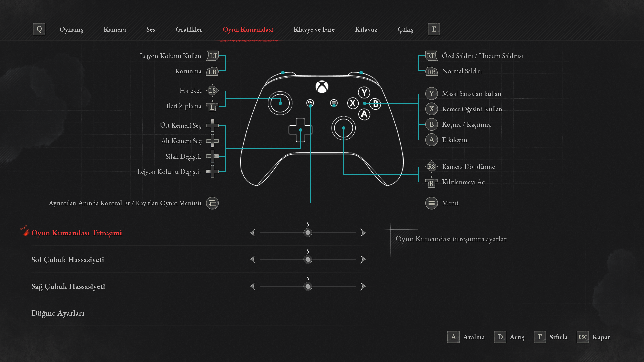Click the Lejyon Kolunu Kullan label

click(x=171, y=56)
